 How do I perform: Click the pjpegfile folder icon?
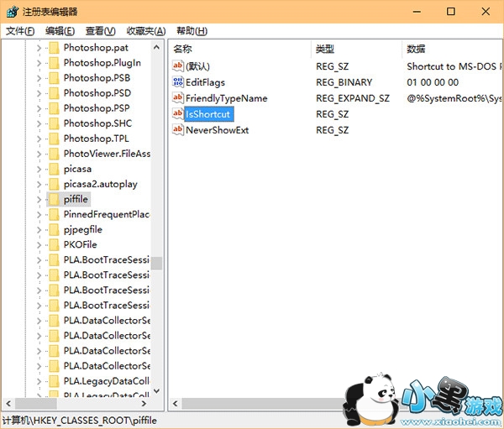pos(54,229)
